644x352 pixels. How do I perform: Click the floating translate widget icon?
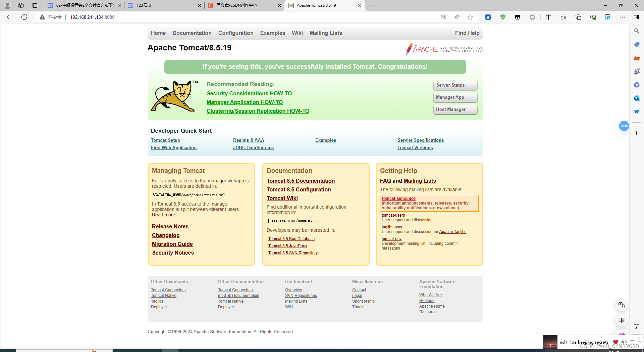[x=622, y=305]
